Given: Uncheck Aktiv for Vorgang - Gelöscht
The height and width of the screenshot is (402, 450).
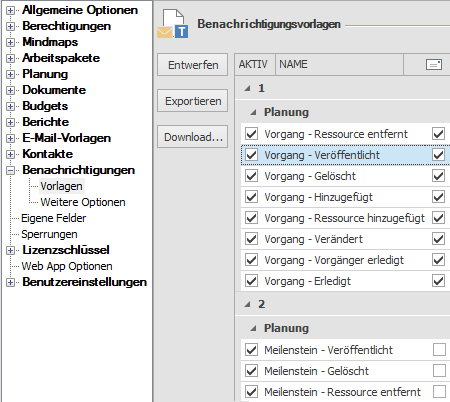Looking at the screenshot, I should coord(251,176).
